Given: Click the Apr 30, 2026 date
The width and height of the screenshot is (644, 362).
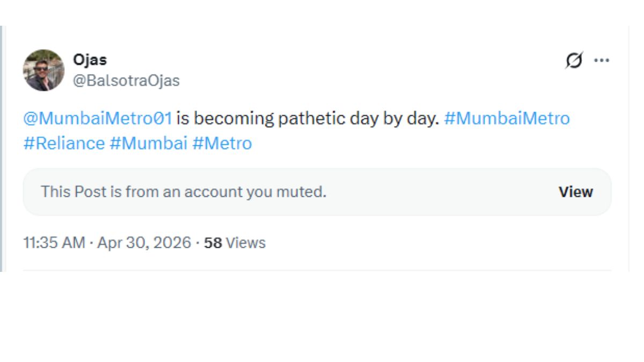Looking at the screenshot, I should tap(144, 243).
